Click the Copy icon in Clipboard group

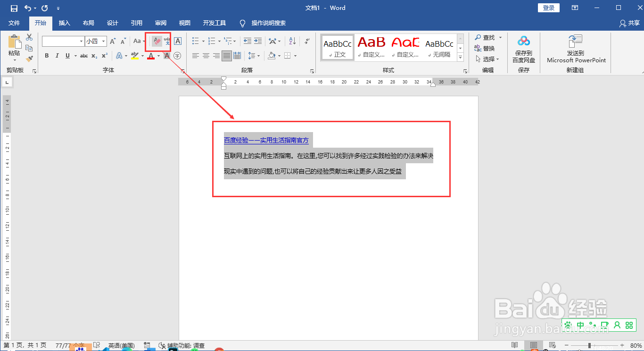29,48
